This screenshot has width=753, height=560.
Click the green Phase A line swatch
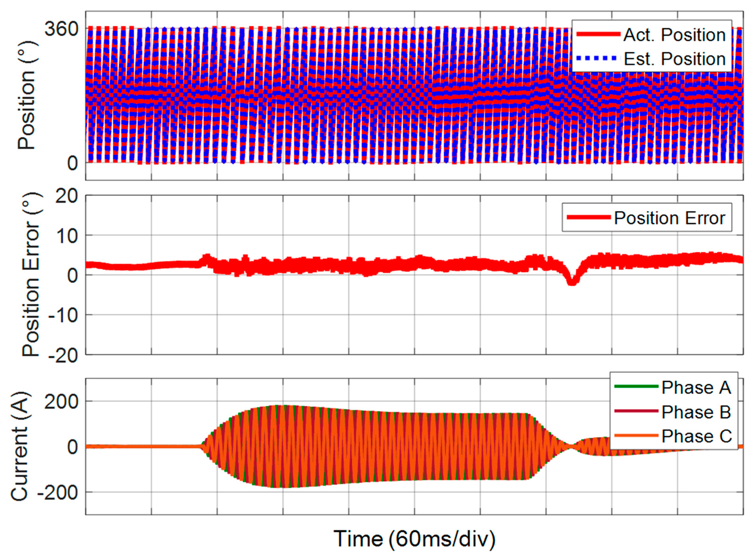pyautogui.click(x=636, y=386)
